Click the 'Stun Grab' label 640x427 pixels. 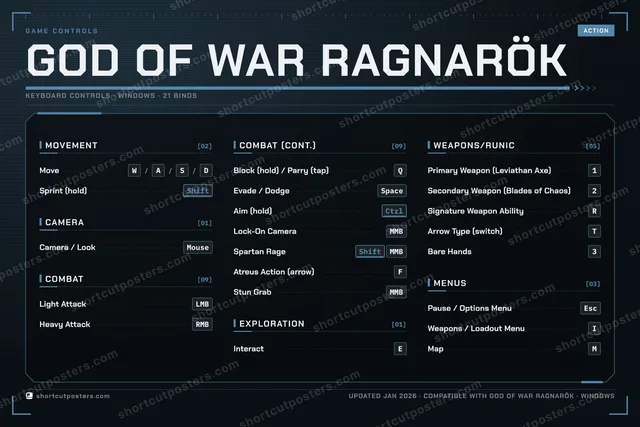(252, 292)
